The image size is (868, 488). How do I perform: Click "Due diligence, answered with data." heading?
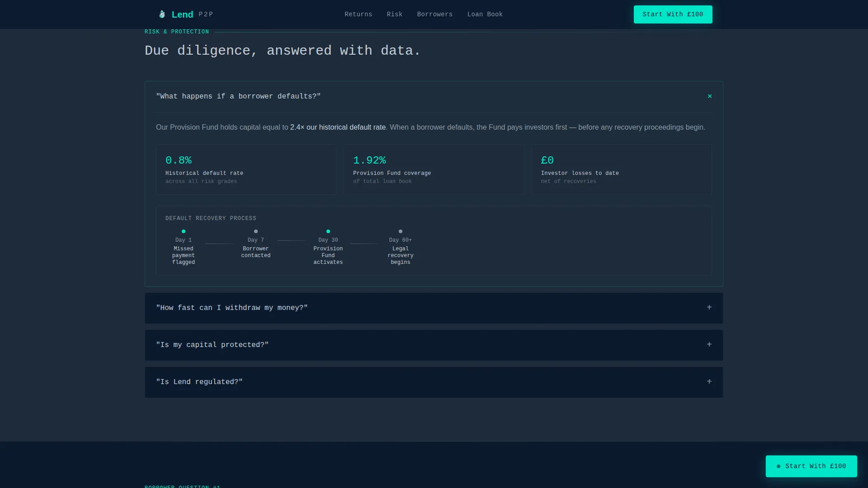click(x=283, y=51)
